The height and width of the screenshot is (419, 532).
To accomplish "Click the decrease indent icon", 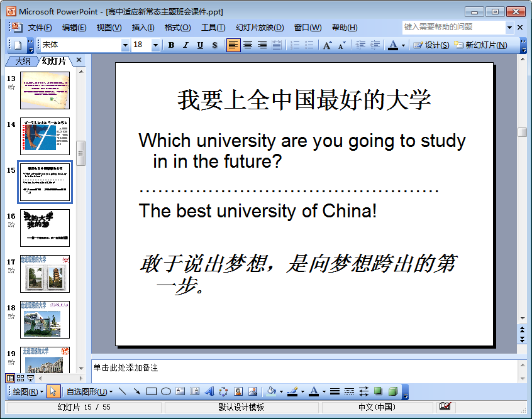I will [360, 45].
